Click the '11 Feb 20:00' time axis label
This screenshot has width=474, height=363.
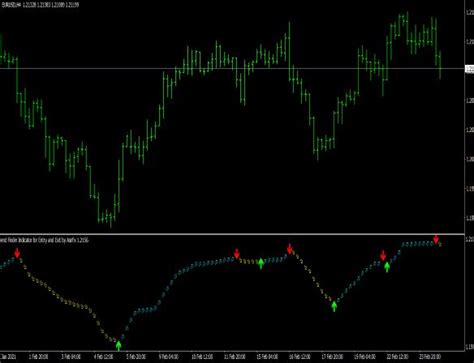click(x=235, y=357)
